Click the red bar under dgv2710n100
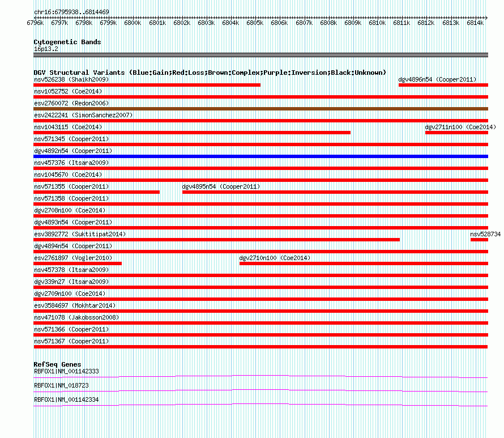 pyautogui.click(x=364, y=263)
